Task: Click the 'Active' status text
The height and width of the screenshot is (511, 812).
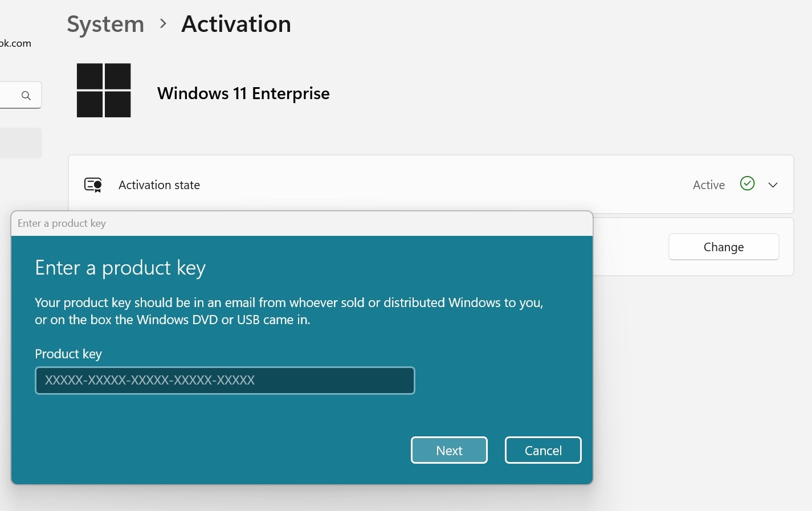Action: click(x=709, y=185)
